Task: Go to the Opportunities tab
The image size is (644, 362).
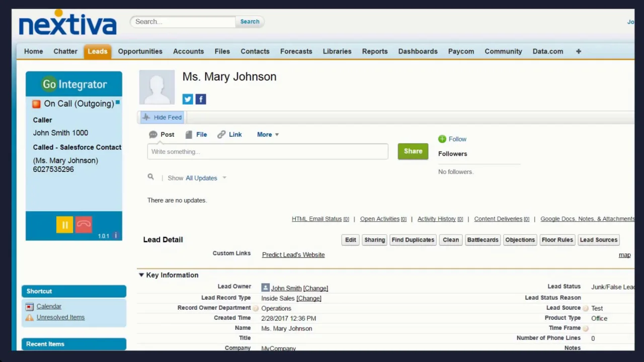Action: (x=140, y=51)
